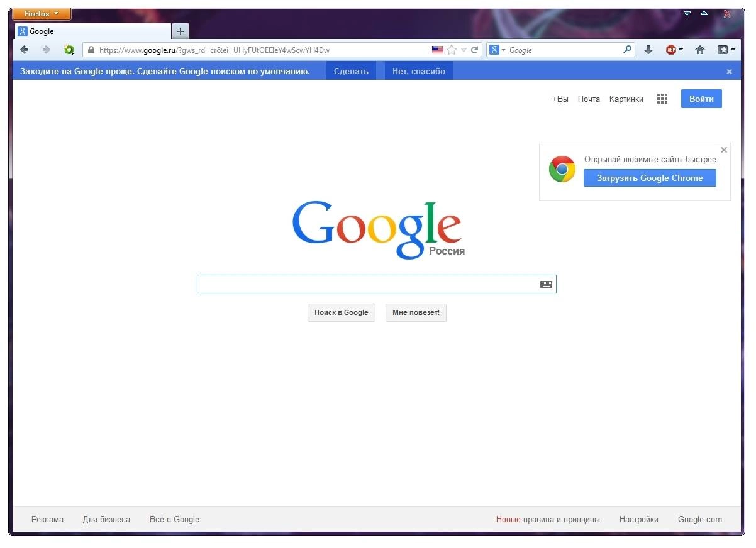The image size is (756, 548).
Task: Maximize window with up triangle icon
Action: tap(704, 13)
